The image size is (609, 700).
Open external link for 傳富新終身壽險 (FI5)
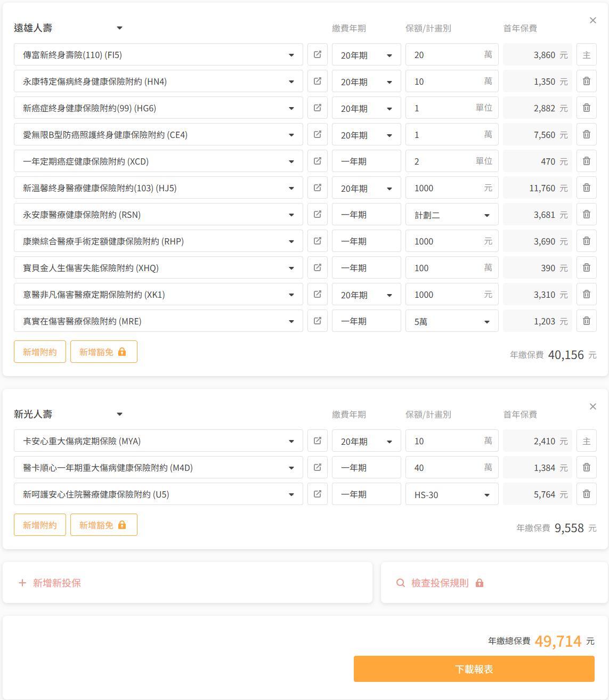pyautogui.click(x=318, y=54)
